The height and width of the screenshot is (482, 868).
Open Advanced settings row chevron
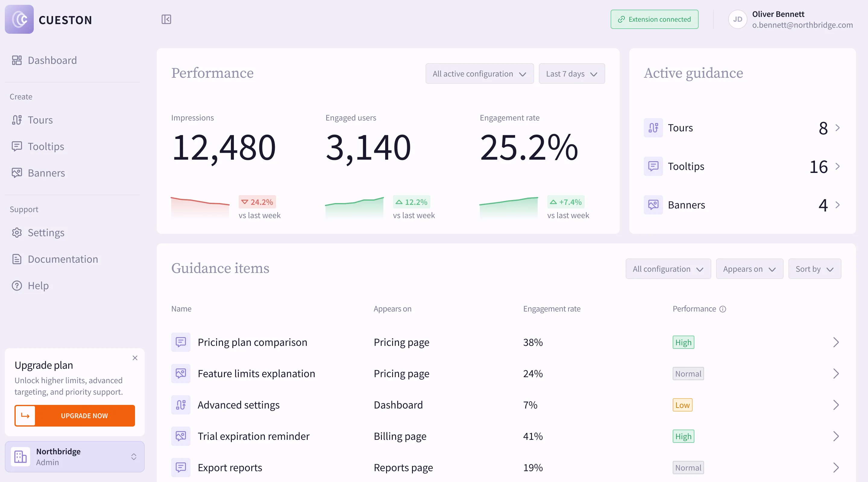[836, 405]
